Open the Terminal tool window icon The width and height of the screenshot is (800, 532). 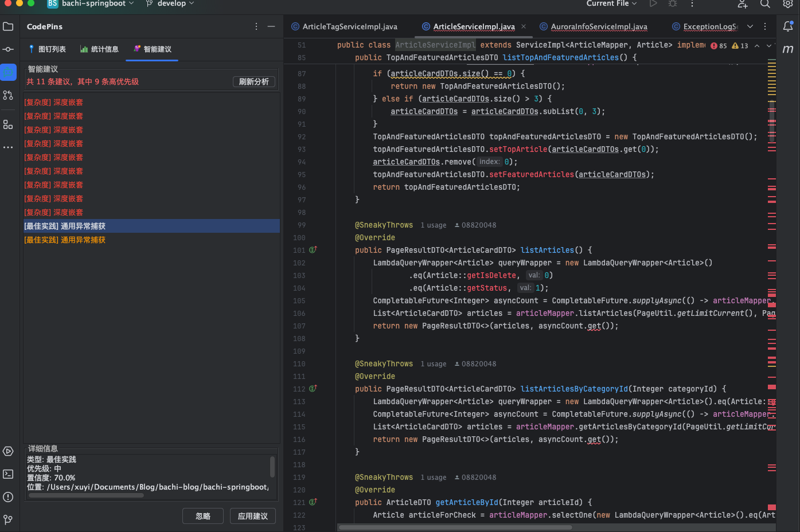tap(8, 474)
